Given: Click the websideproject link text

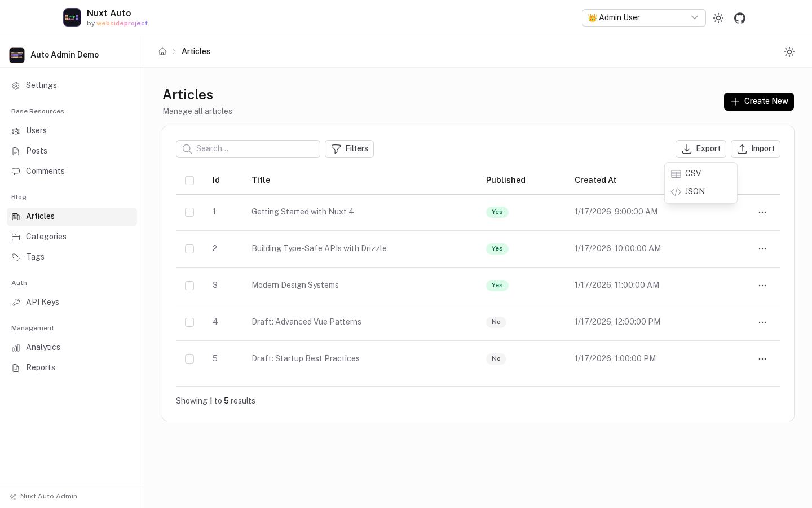Looking at the screenshot, I should [122, 24].
